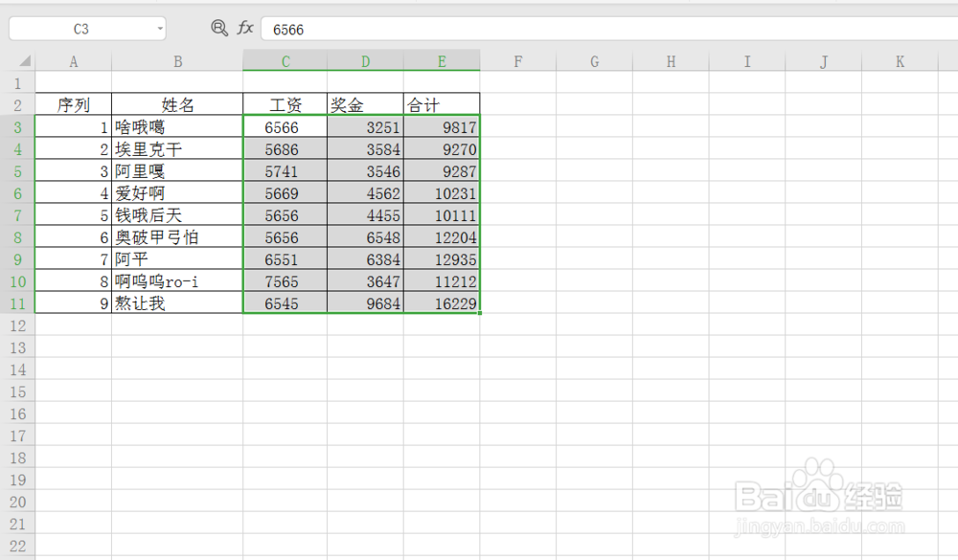The width and height of the screenshot is (958, 560).
Task: Select column H header
Action: (x=671, y=61)
